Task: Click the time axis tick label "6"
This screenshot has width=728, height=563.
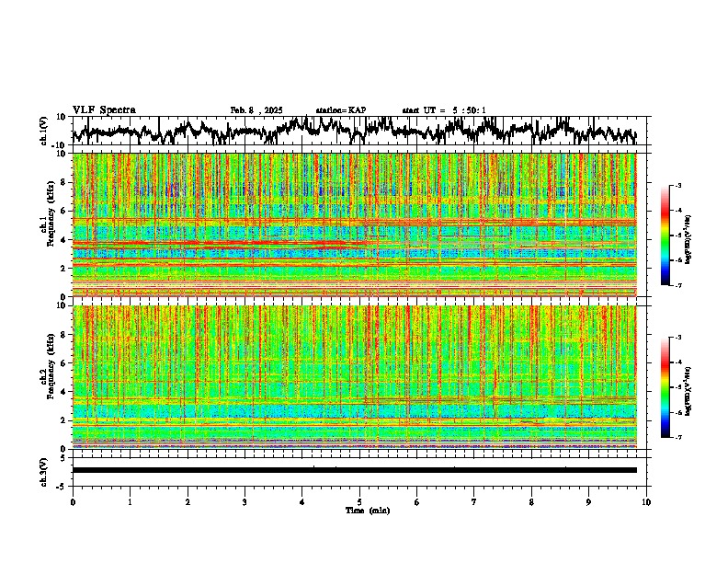Action: [417, 502]
